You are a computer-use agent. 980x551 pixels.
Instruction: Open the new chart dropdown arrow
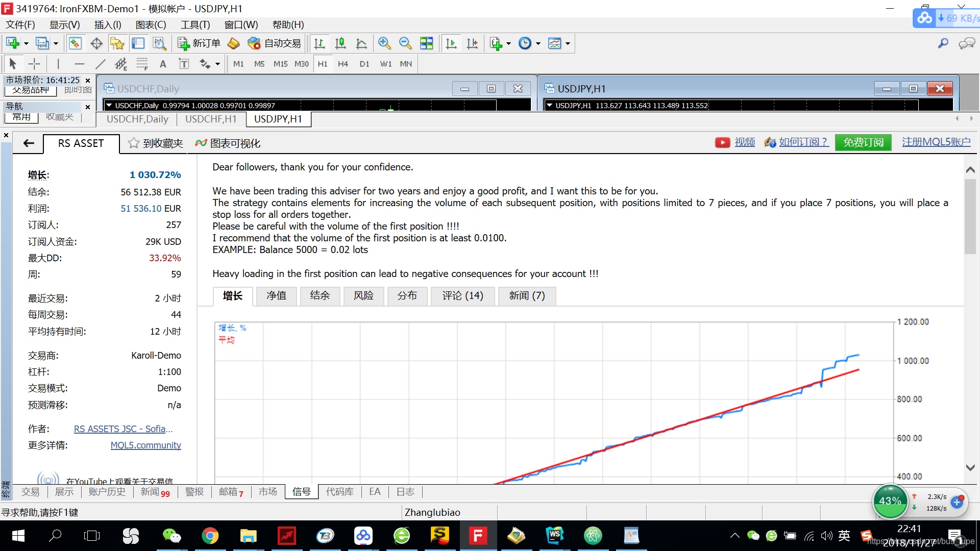26,43
